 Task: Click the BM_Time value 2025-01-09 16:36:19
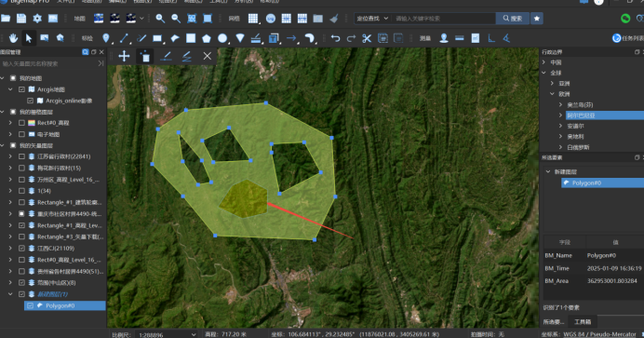pos(613,268)
